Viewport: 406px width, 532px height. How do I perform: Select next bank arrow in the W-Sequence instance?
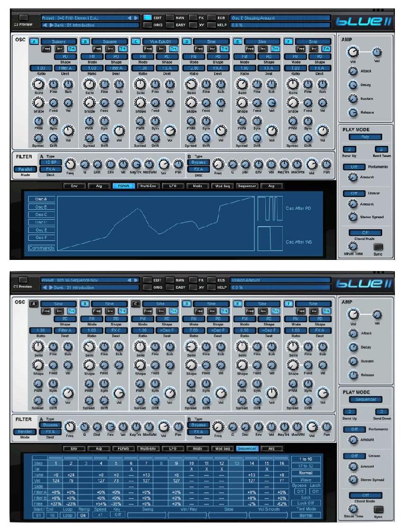pos(51,288)
